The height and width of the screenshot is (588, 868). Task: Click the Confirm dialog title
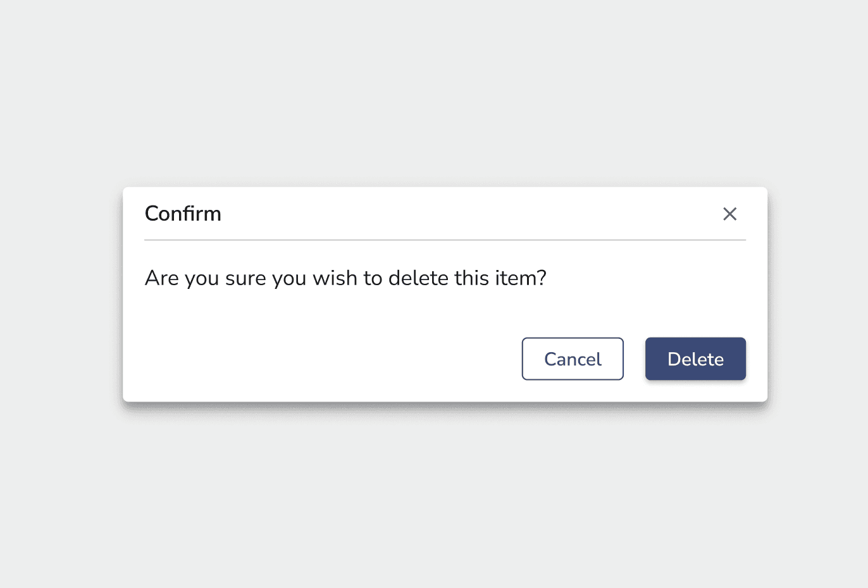tap(183, 214)
